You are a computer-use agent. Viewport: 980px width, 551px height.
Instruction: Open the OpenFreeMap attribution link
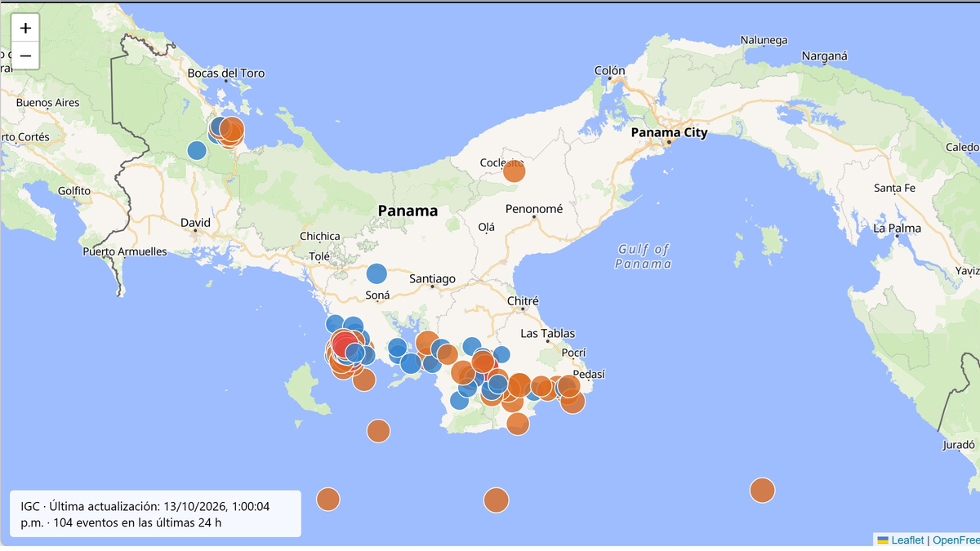(x=955, y=540)
